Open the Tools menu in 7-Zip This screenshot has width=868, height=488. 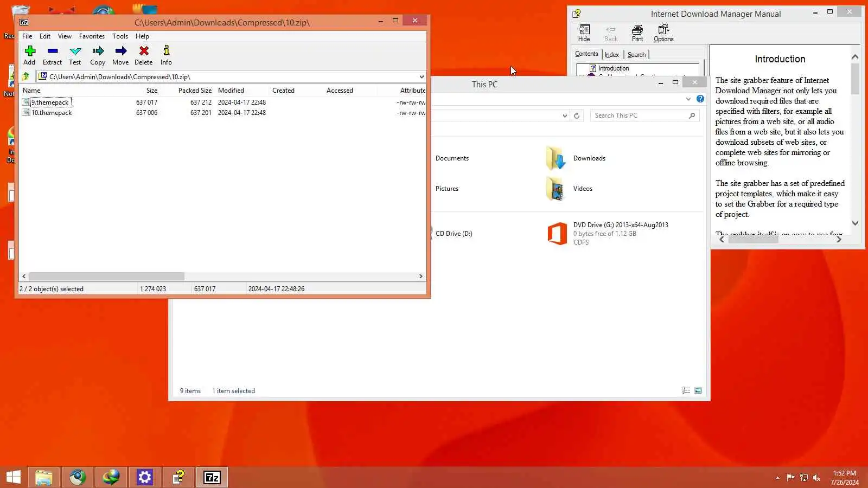pos(120,36)
